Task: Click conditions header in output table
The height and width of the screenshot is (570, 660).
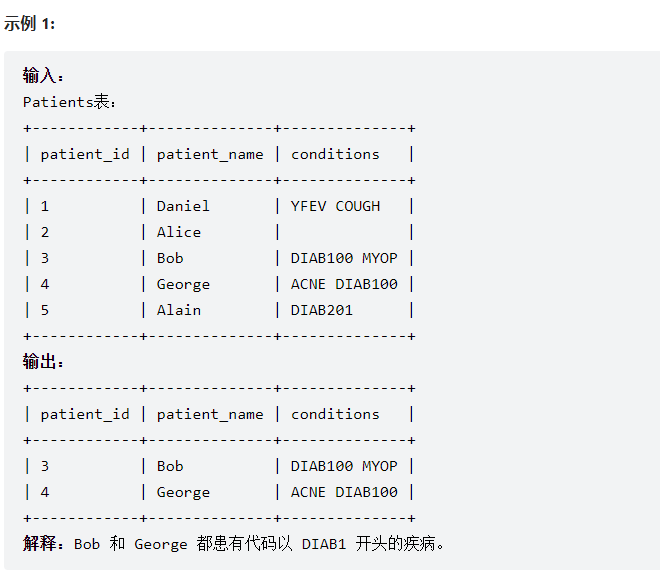Action: 335,414
